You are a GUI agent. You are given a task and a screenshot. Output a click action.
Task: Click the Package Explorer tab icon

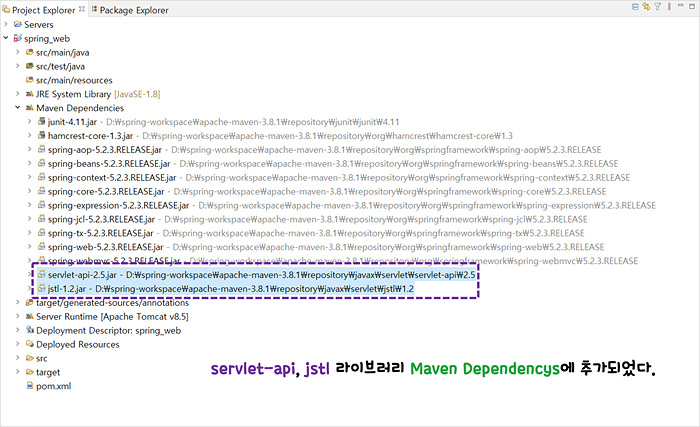[94, 9]
